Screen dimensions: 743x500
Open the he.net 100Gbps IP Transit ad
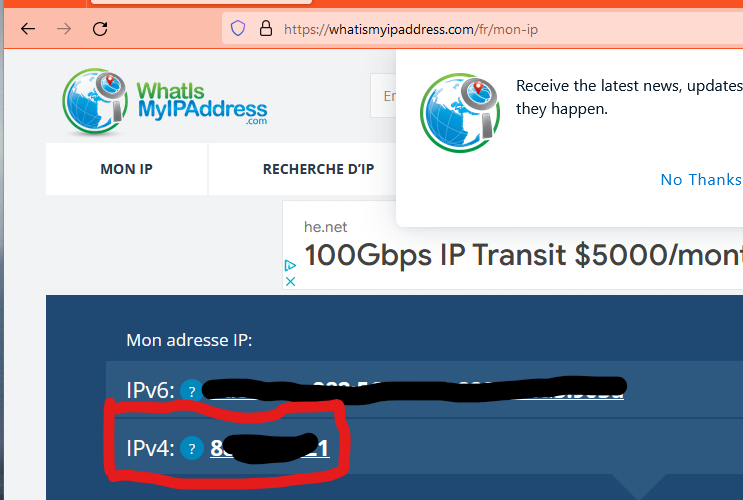[523, 255]
